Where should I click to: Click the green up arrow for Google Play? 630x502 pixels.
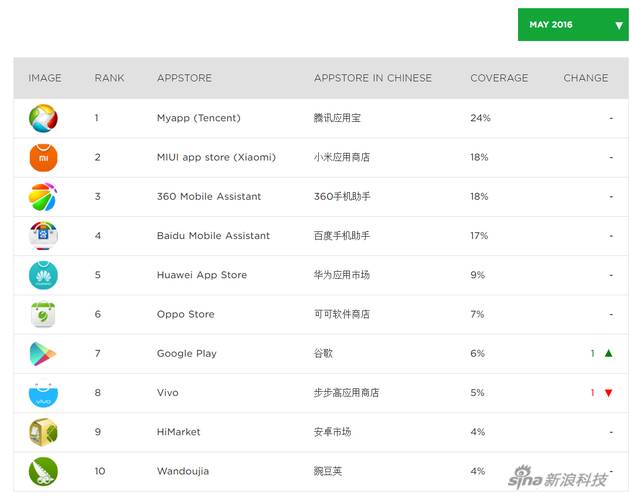coord(608,353)
